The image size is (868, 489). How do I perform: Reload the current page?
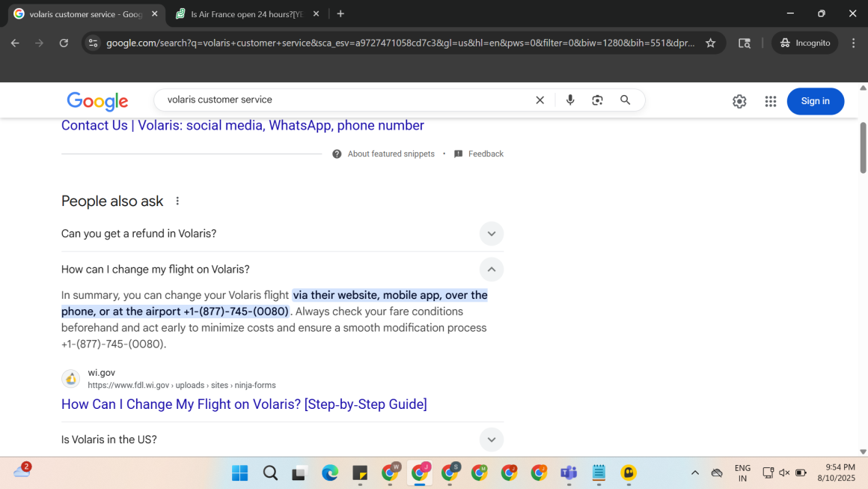point(64,43)
